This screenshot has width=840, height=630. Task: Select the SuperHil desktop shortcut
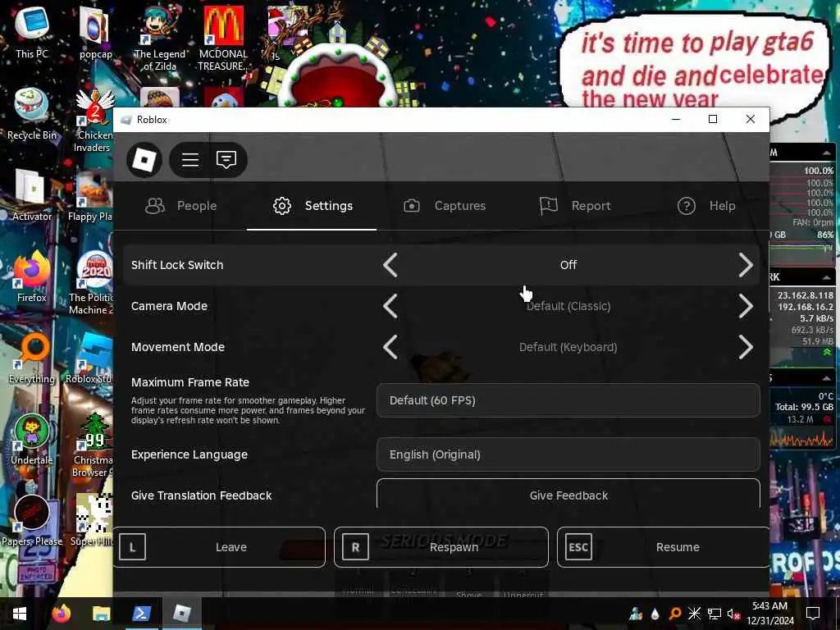click(x=92, y=521)
